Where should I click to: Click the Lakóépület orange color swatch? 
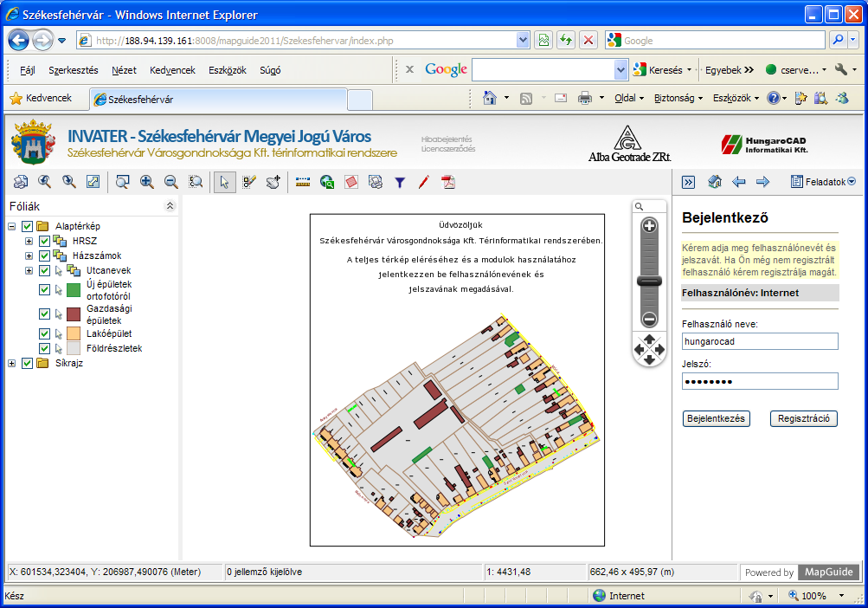[74, 333]
